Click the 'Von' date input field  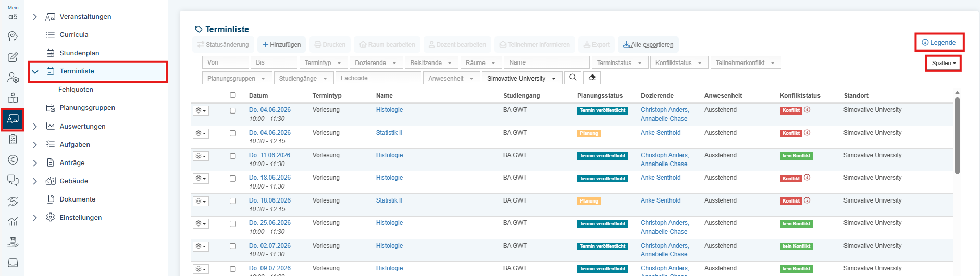225,62
